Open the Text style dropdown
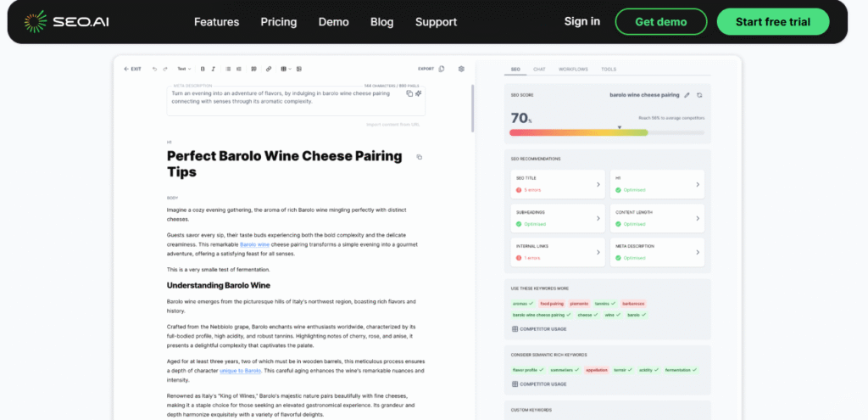Viewport: 868px width, 420px height. click(183, 69)
